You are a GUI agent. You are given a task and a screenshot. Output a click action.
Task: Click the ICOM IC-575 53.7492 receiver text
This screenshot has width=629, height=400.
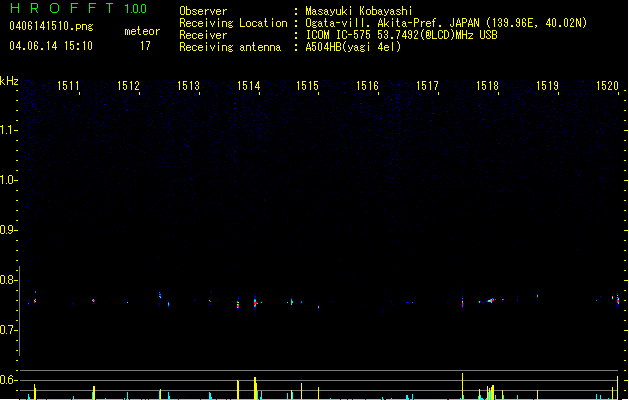click(401, 35)
